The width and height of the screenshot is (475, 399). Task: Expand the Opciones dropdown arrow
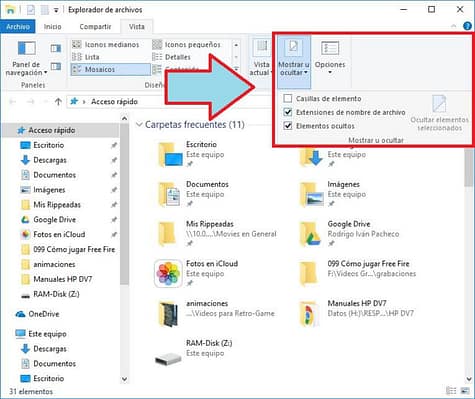pos(330,72)
